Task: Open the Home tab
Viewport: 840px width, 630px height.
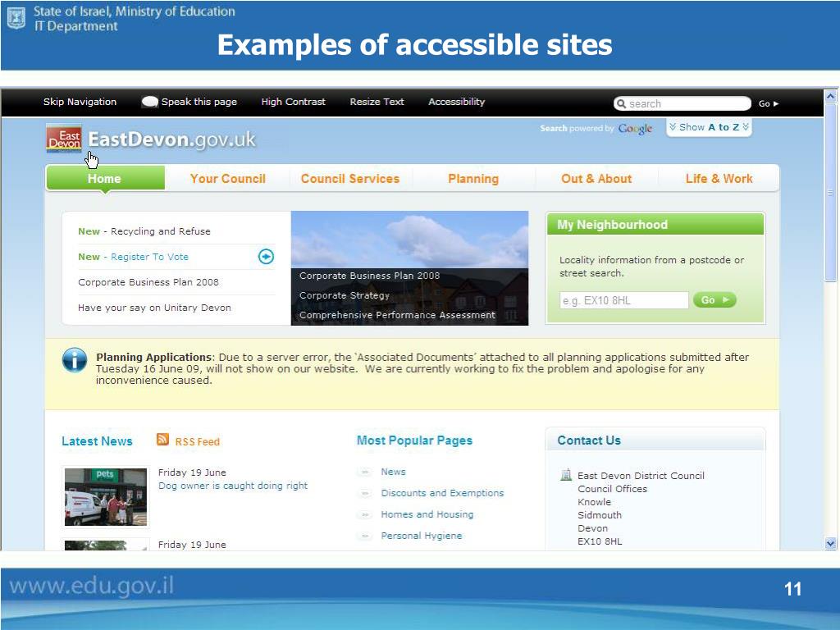Action: pyautogui.click(x=104, y=178)
